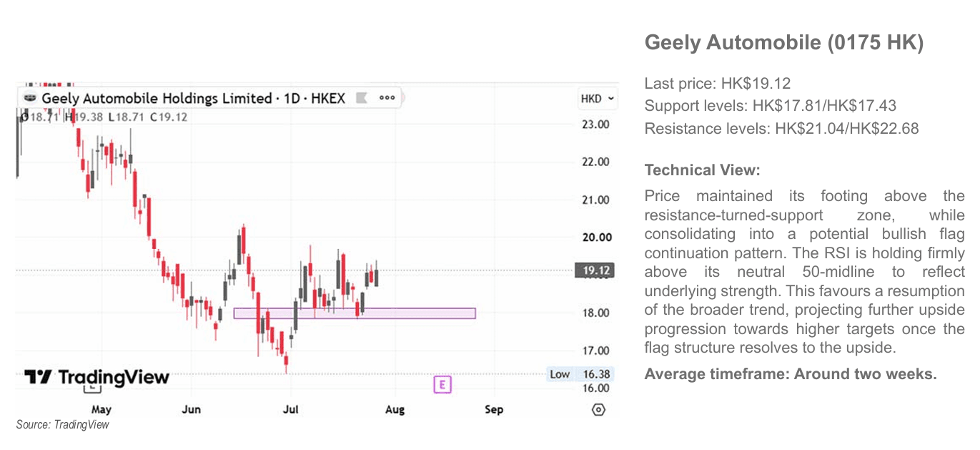Click the Low 16.38 price label

pyautogui.click(x=580, y=374)
